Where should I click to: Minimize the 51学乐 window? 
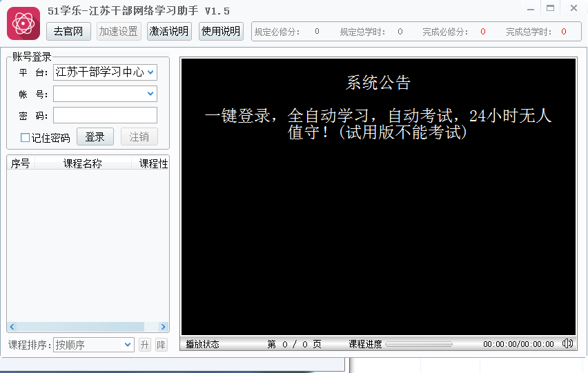pos(531,8)
